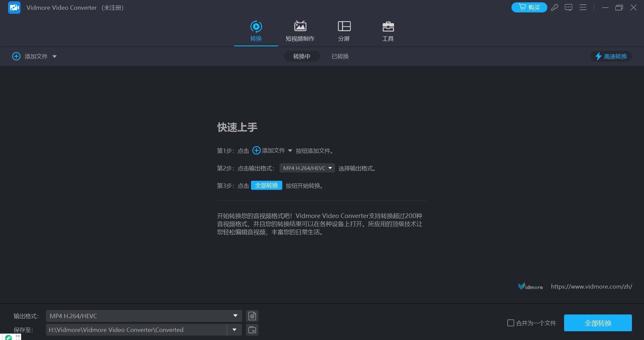Open the output folder icon
644x340 pixels.
point(252,330)
